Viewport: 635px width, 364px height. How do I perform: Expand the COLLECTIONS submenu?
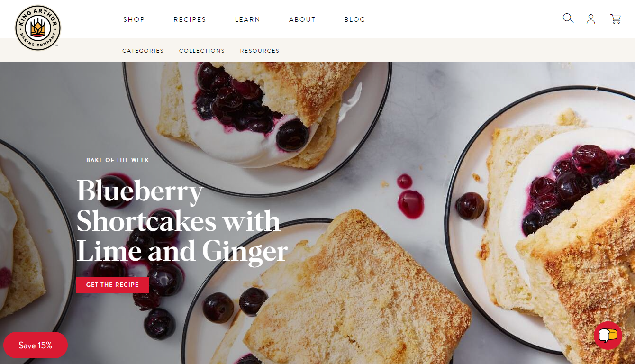tap(202, 51)
